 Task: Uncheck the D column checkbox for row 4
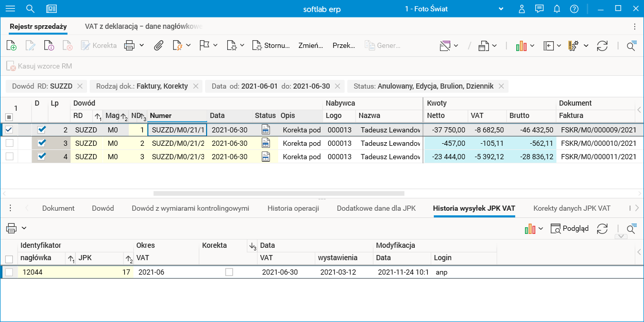point(42,156)
